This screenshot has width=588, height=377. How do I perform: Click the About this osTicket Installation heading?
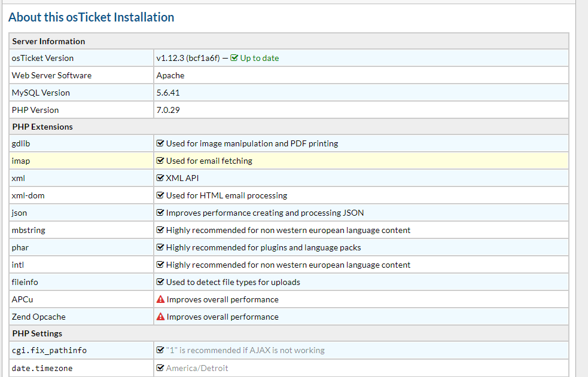pos(91,17)
